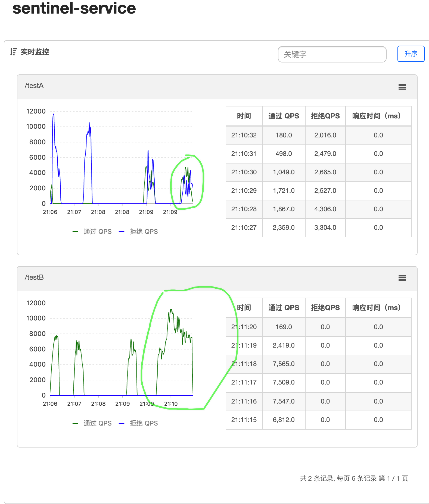The height and width of the screenshot is (504, 429).
Task: Toggle 拒绝 QPS legend in /testB chart
Action: pos(138,423)
